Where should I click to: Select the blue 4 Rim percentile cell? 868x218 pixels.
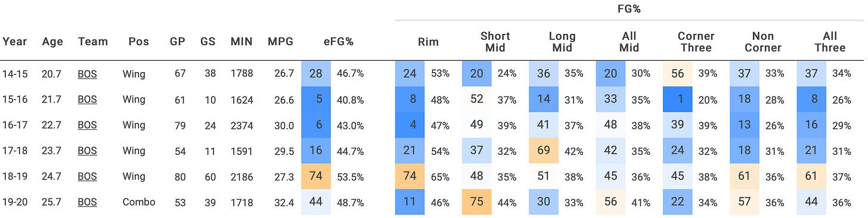(410, 126)
